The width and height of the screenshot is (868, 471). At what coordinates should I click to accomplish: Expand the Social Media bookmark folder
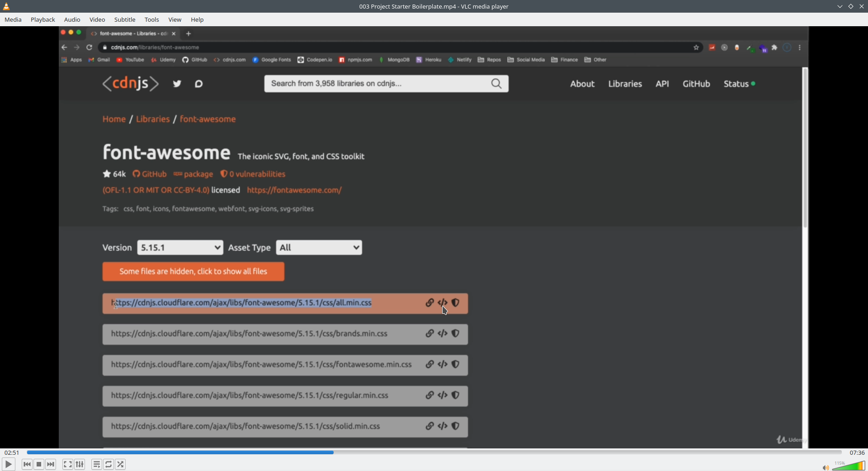[526, 60]
